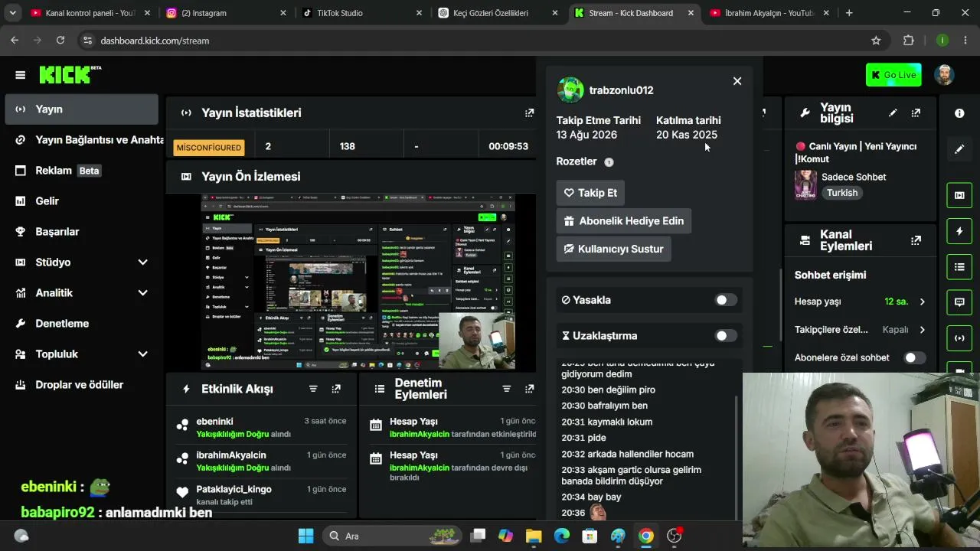Toggle the list widget in the right rail
Image resolution: width=980 pixels, height=551 pixels.
959,267
